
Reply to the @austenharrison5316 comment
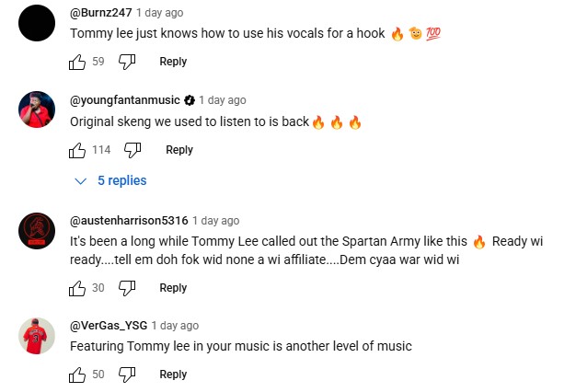(173, 288)
